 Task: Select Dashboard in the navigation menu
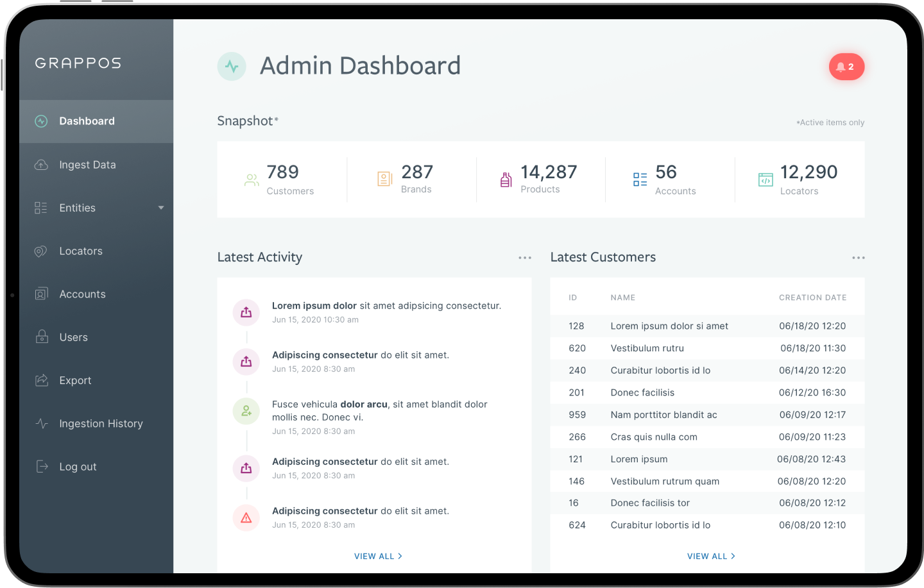(87, 121)
